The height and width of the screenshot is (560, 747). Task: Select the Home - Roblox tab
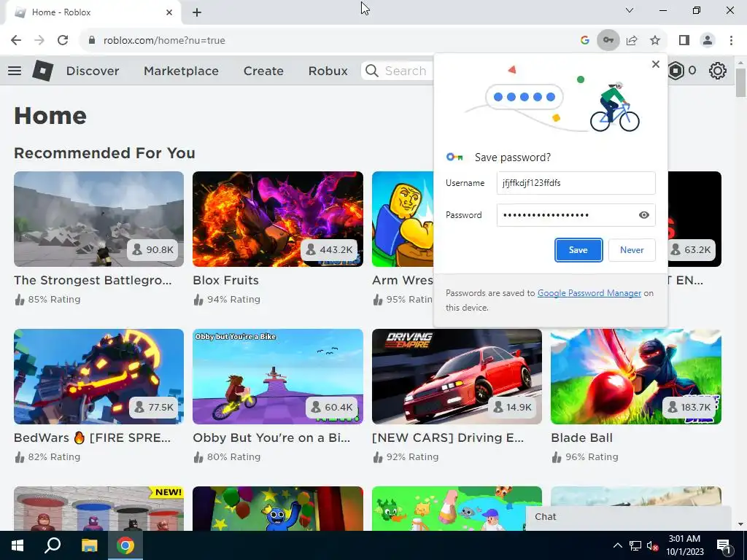click(93, 12)
